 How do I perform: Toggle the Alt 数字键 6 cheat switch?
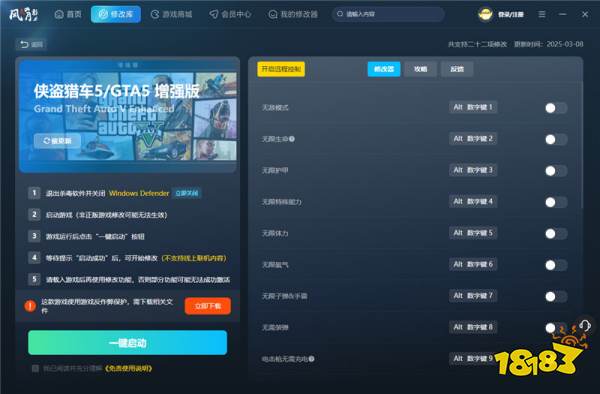[x=556, y=265]
